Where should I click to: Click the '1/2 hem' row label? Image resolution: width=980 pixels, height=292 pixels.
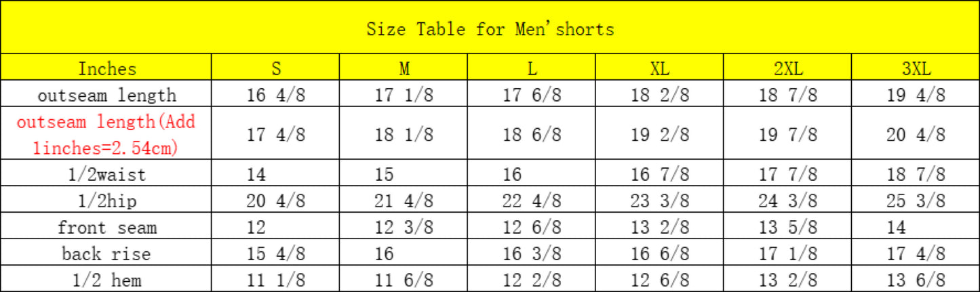(107, 279)
